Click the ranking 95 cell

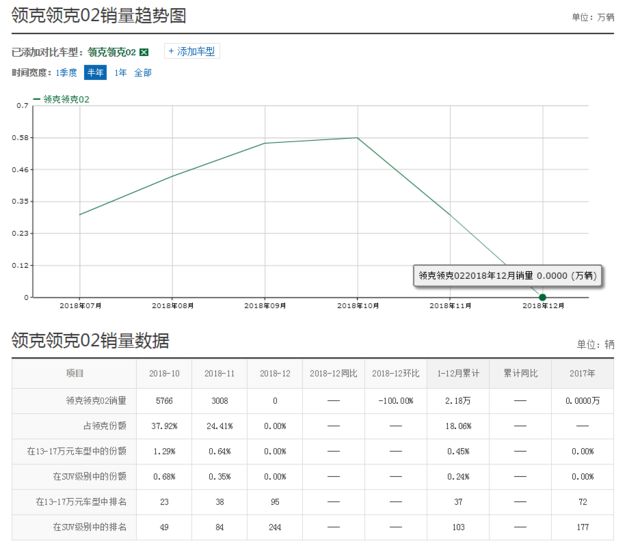[275, 502]
